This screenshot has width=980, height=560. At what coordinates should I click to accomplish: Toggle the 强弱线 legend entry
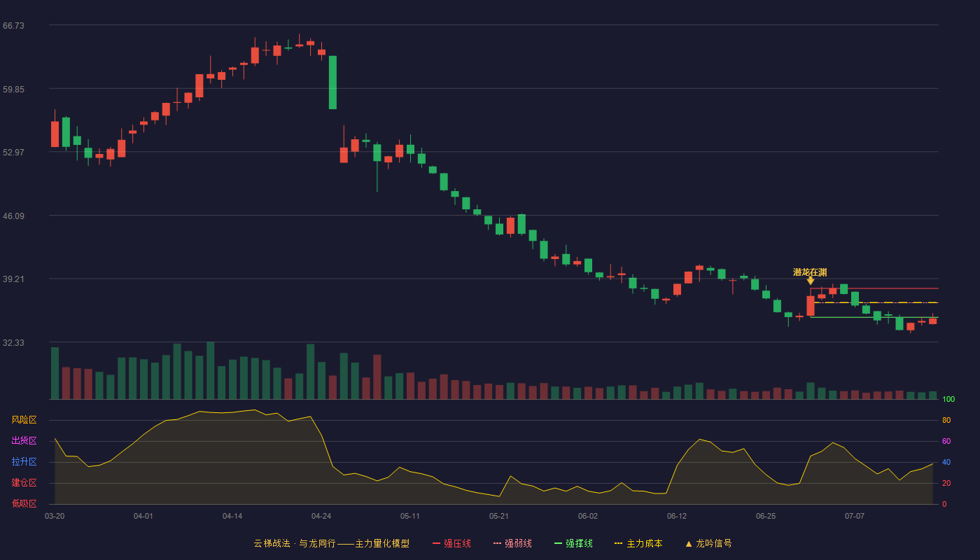(x=512, y=543)
